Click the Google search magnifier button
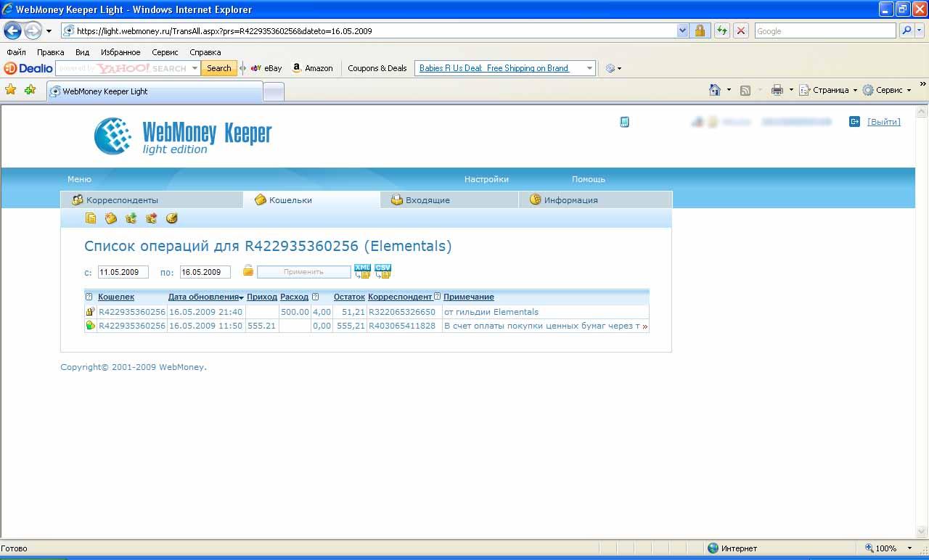The height and width of the screenshot is (560, 929). click(906, 30)
